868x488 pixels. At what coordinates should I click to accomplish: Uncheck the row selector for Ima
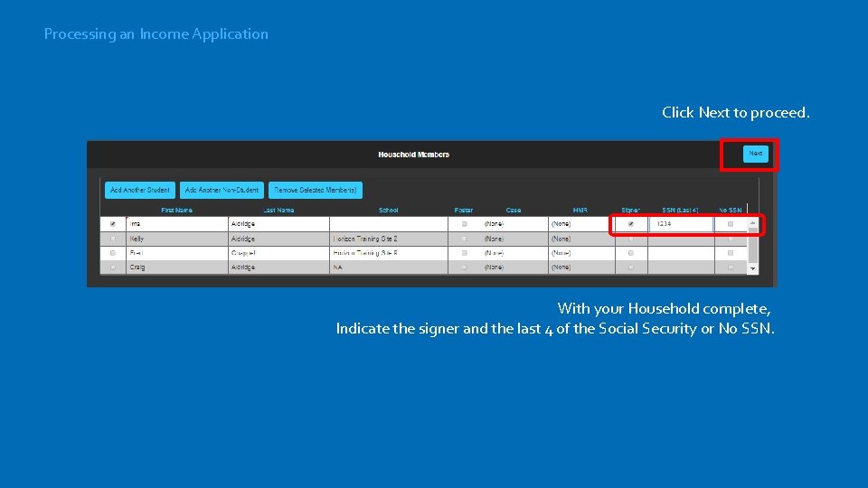coord(113,224)
